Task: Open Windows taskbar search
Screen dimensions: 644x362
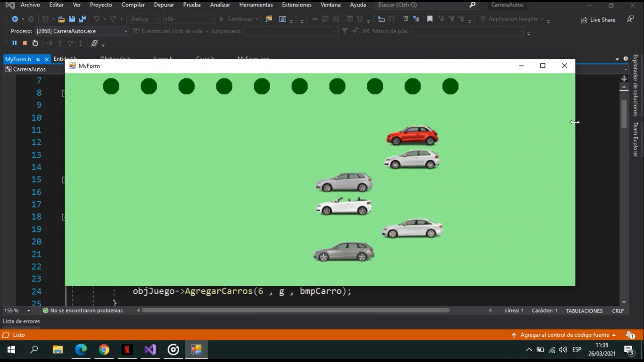Action: [34, 350]
